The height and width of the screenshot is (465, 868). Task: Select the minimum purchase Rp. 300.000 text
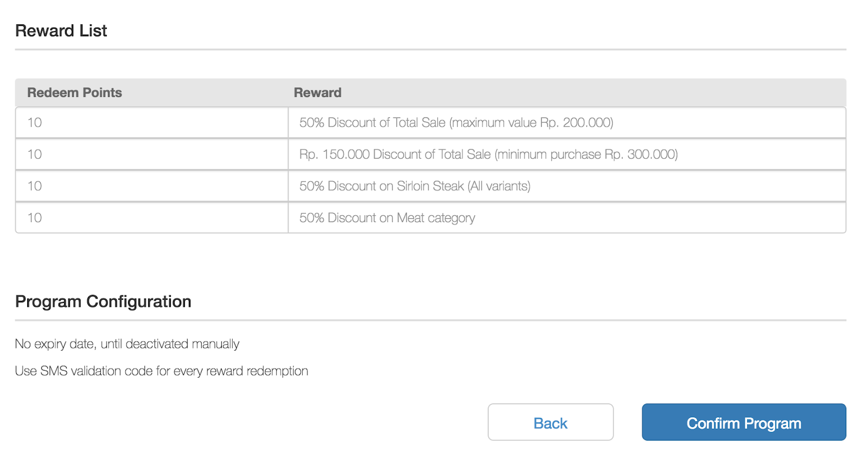coord(588,154)
